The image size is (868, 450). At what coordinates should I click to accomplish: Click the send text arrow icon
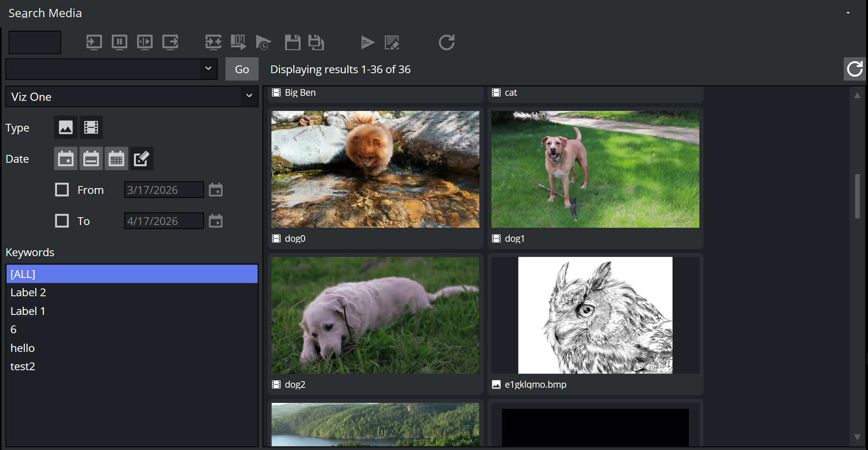[x=368, y=42]
